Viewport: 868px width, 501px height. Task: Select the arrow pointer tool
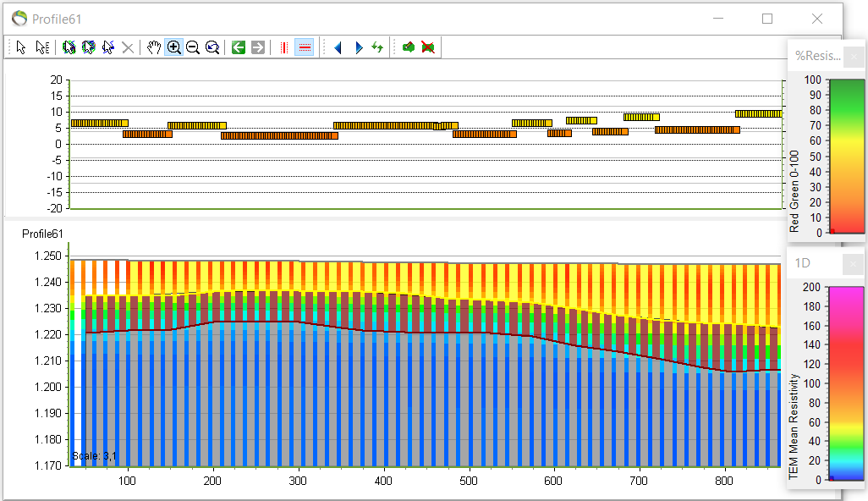[x=21, y=47]
